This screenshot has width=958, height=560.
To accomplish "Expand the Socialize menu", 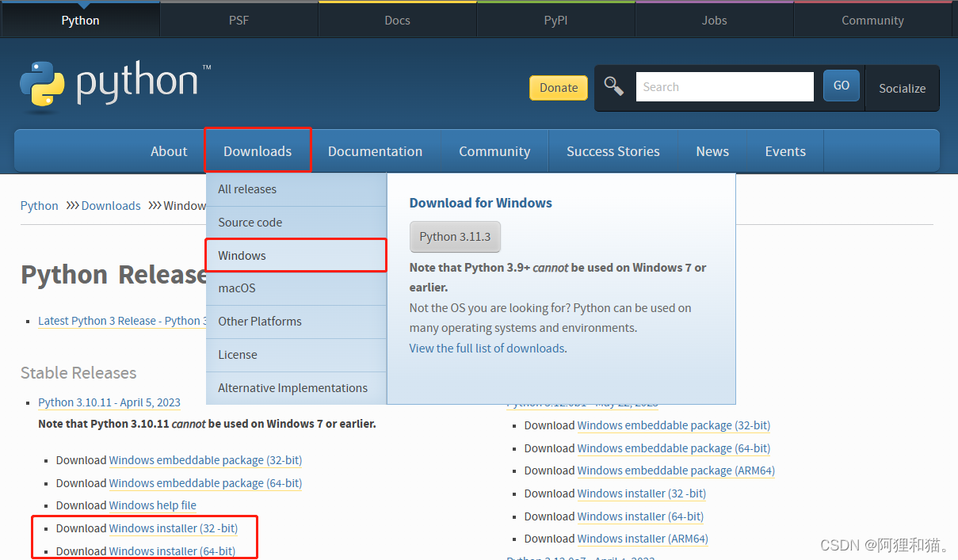I will (x=902, y=88).
